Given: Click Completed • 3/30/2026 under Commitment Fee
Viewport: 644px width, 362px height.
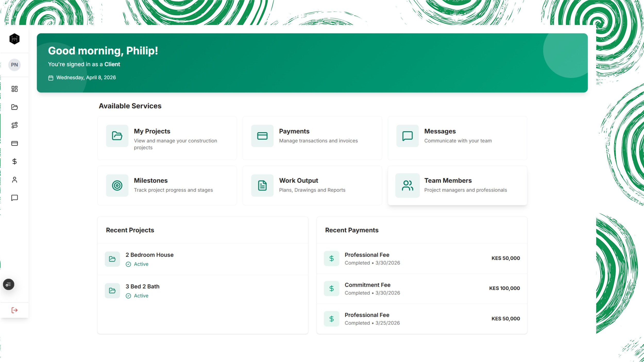Looking at the screenshot, I should pos(372,293).
